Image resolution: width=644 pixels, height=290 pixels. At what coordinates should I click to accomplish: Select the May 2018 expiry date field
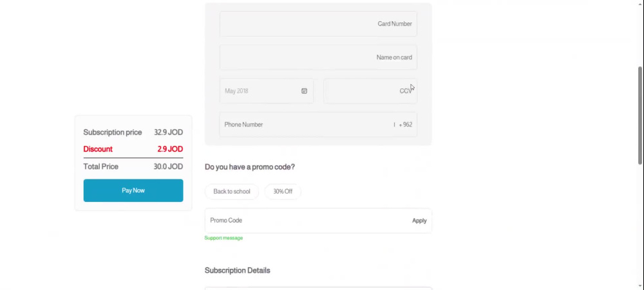[x=267, y=91]
